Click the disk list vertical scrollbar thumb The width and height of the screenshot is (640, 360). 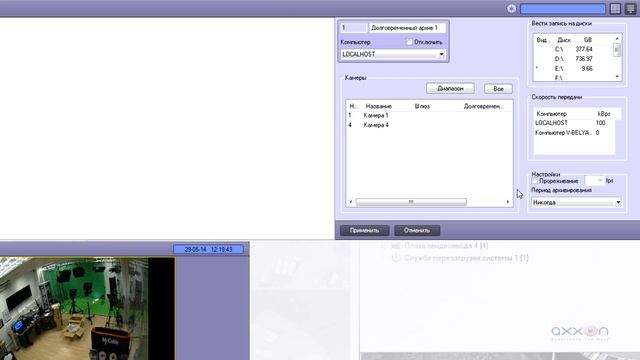(x=617, y=50)
